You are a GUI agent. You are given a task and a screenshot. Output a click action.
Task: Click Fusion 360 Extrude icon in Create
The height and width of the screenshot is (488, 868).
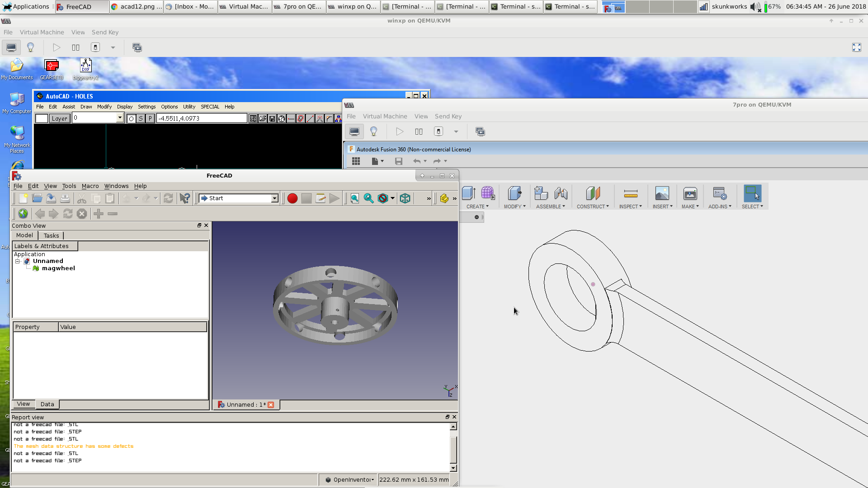tap(469, 193)
